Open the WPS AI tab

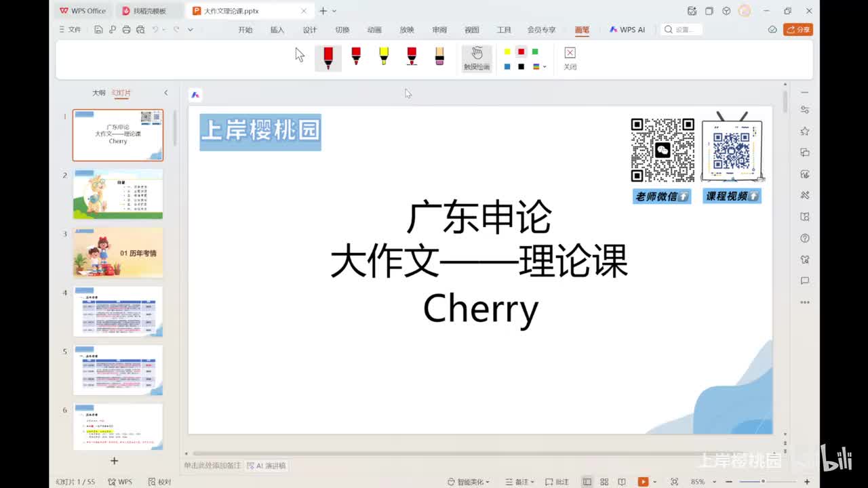pos(627,30)
